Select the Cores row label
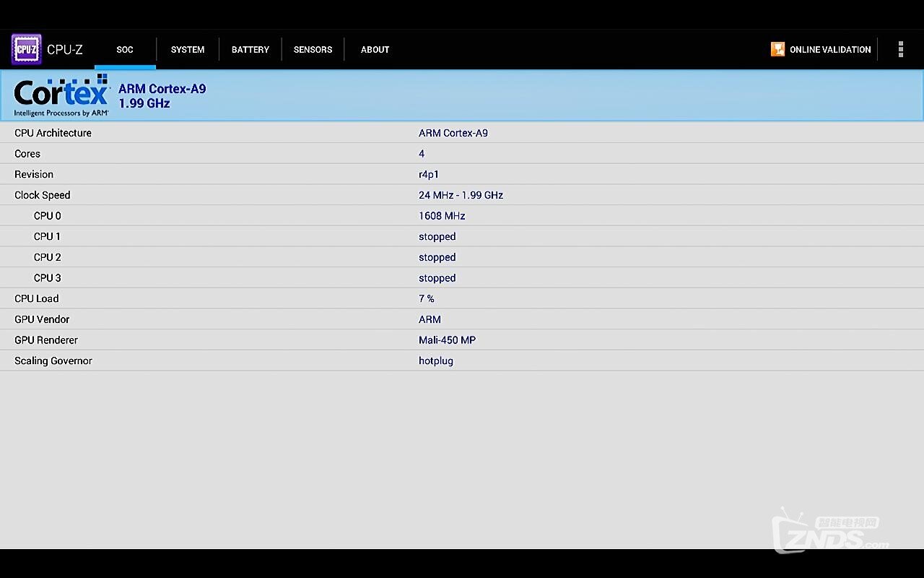The image size is (924, 578). point(27,154)
